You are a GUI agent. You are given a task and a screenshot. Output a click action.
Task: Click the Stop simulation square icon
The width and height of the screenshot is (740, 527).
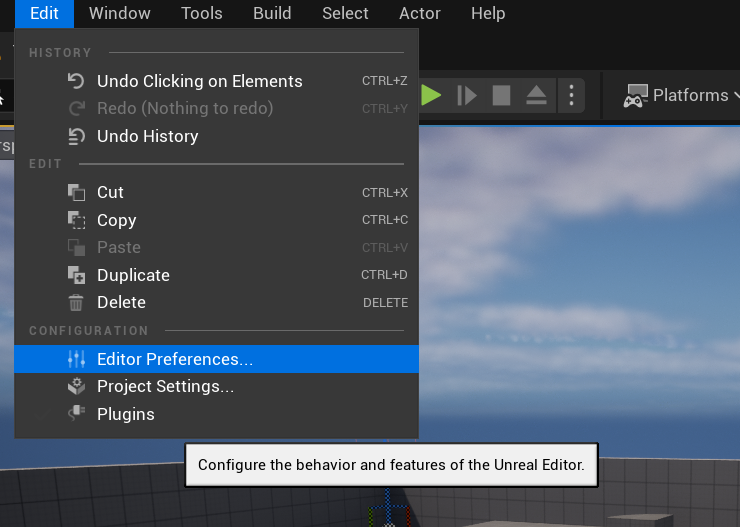point(501,95)
